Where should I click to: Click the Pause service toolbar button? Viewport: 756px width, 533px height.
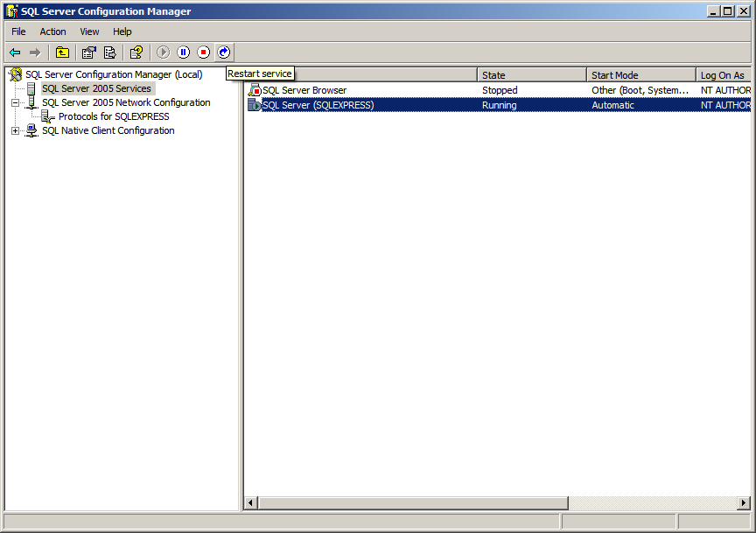pyautogui.click(x=184, y=53)
